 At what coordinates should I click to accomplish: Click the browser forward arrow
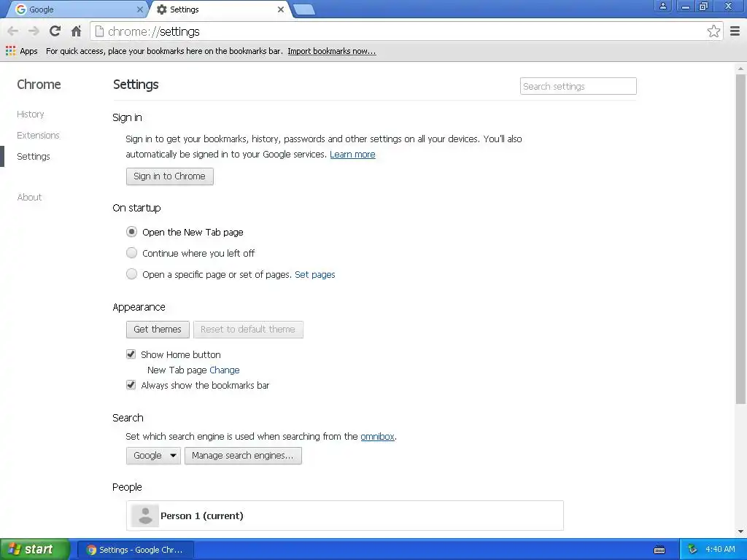(34, 31)
